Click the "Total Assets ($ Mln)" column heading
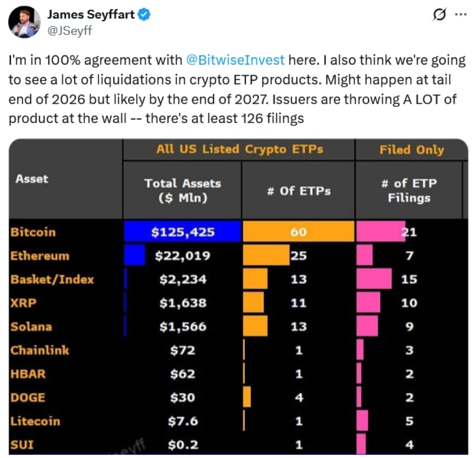Screen dimensions: 476x458 [182, 190]
